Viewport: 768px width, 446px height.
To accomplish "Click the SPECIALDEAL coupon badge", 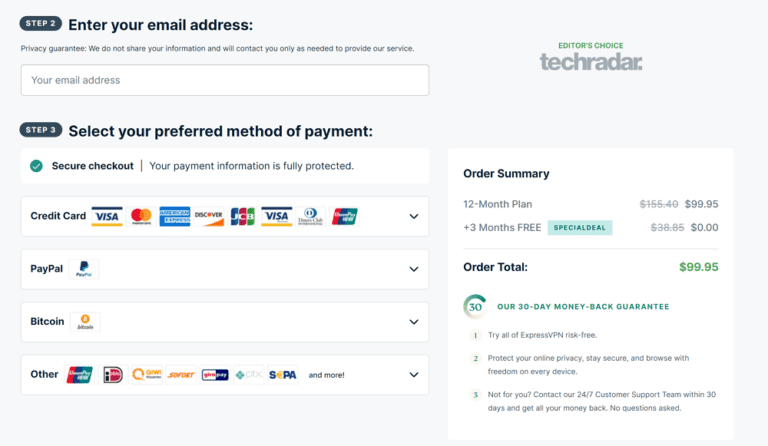I will (580, 228).
